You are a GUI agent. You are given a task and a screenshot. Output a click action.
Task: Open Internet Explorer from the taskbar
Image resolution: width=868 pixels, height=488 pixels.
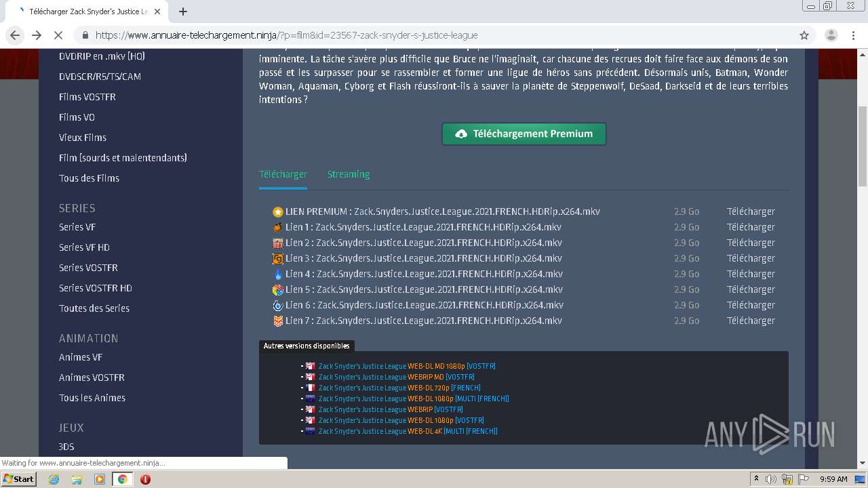(x=54, y=479)
